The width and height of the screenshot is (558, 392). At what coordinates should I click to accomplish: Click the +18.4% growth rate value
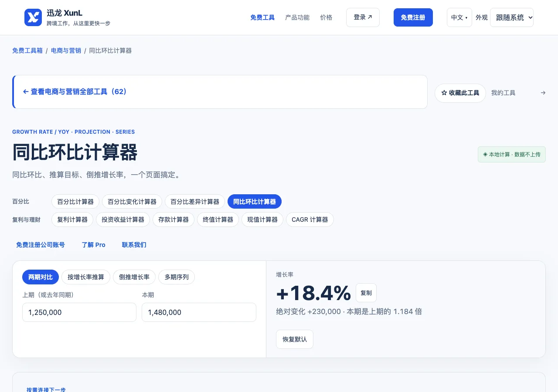tap(313, 293)
